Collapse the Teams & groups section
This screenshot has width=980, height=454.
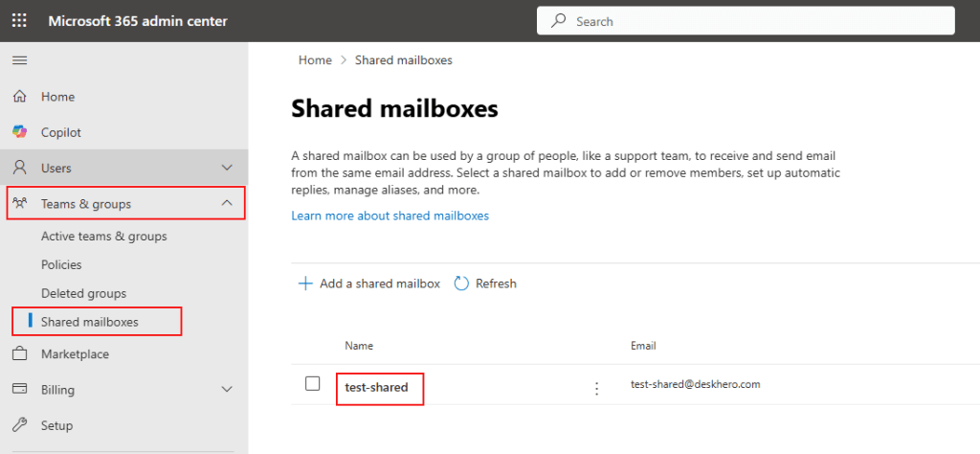point(227,203)
